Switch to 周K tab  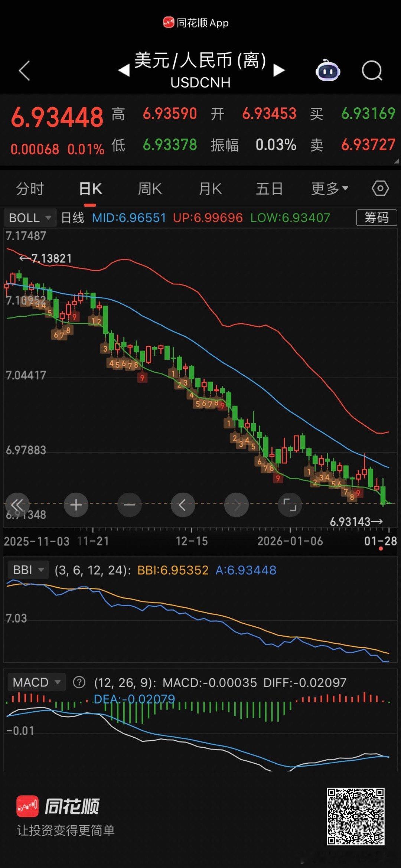click(x=150, y=189)
